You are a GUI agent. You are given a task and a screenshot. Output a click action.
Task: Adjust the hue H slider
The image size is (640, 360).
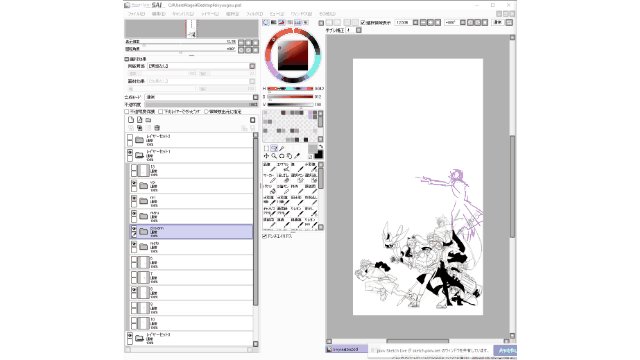pos(290,89)
